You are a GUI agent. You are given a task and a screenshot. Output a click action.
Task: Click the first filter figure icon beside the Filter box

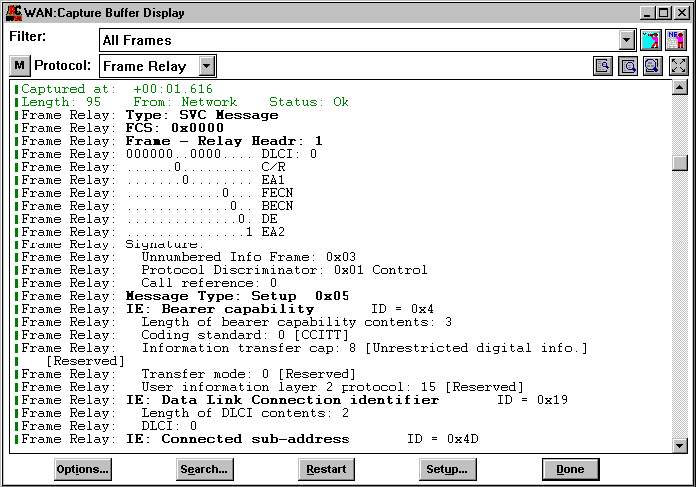[652, 40]
